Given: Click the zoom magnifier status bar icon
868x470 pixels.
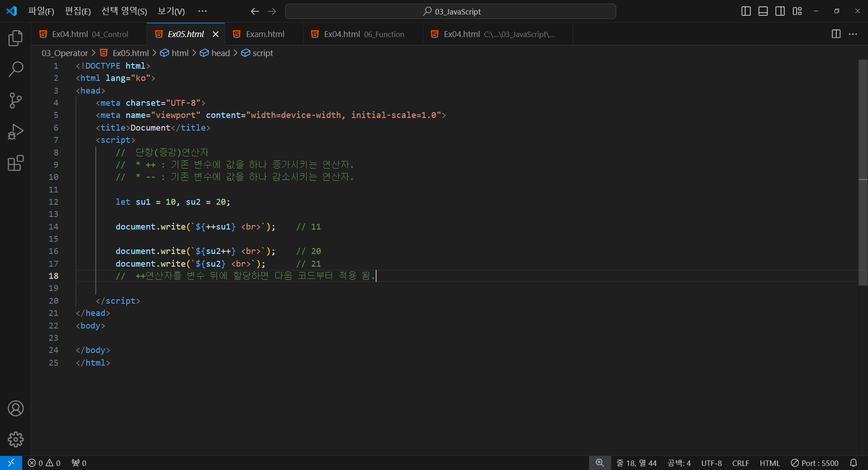Looking at the screenshot, I should click(x=599, y=463).
